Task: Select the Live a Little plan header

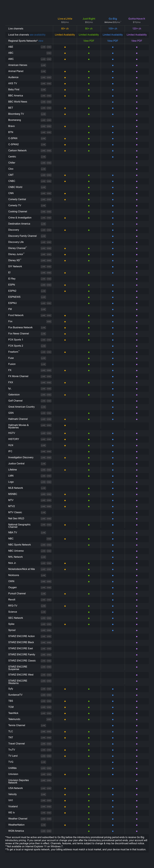Action: 65,19
